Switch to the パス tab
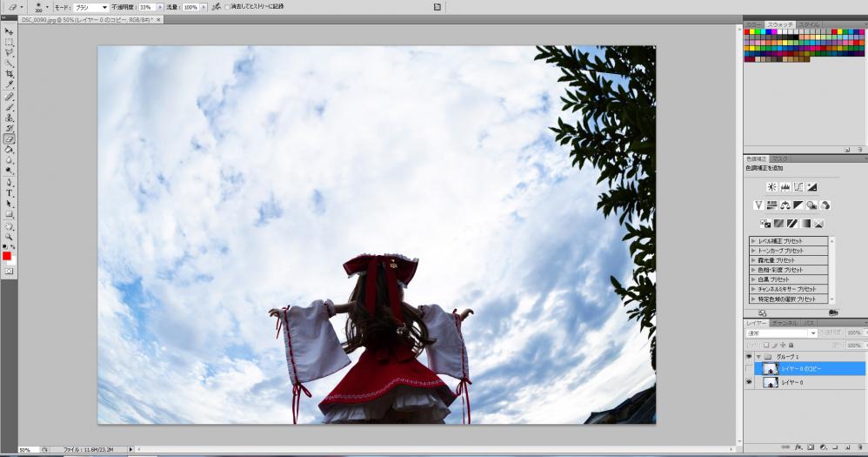Image resolution: width=868 pixels, height=457 pixels. [x=809, y=323]
